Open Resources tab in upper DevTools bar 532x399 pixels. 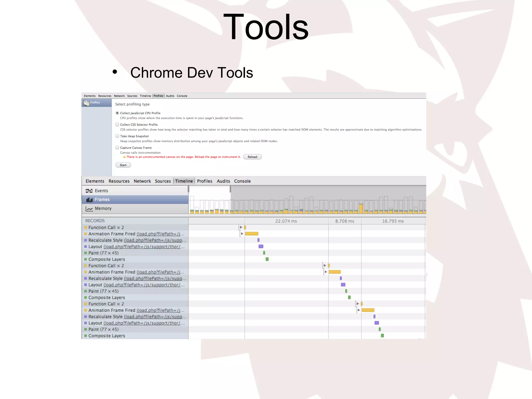tap(105, 96)
